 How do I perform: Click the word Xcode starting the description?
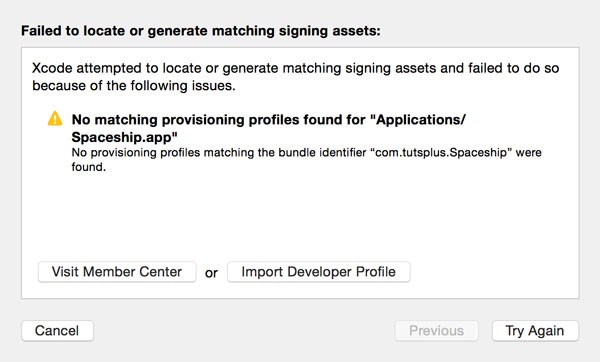coord(52,68)
